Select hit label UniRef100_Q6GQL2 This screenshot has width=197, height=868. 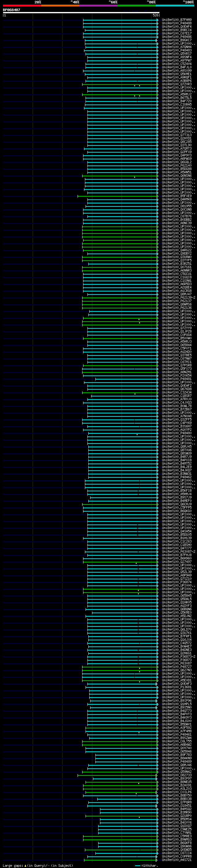[x=176, y=162]
